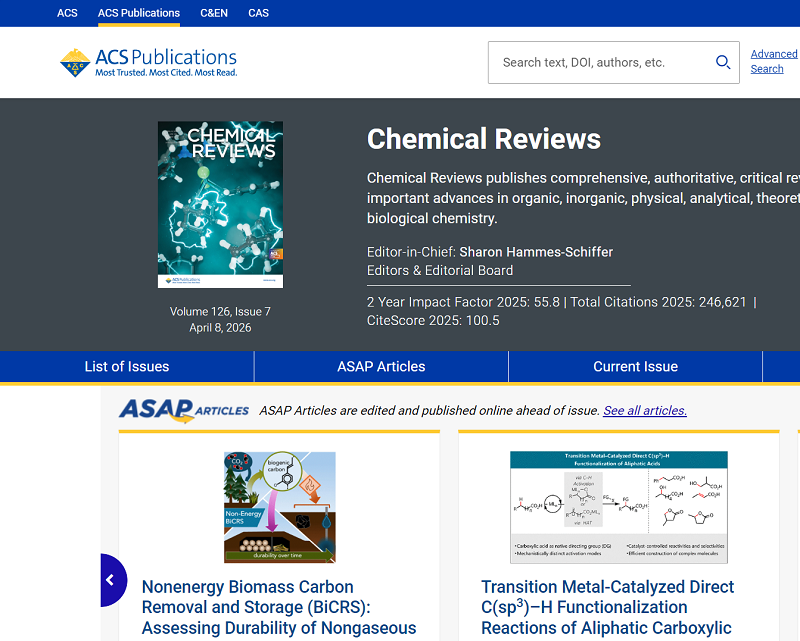800x641 pixels.
Task: Click the See all articles link
Action: coord(645,410)
